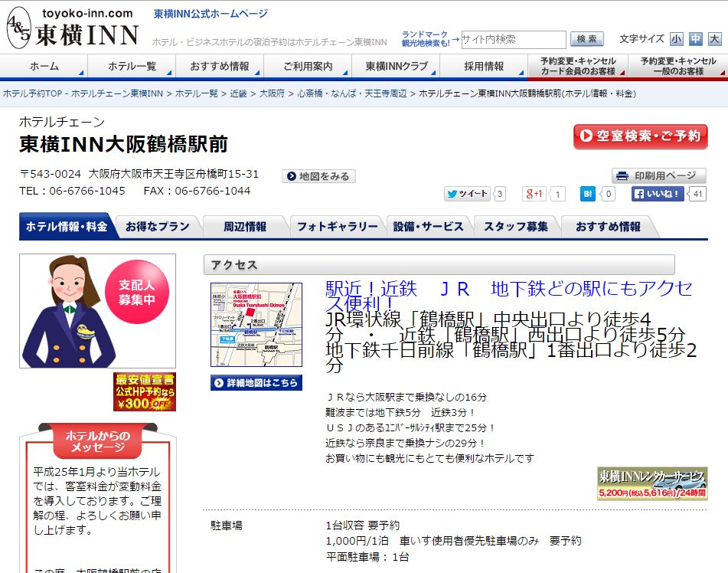Click the 地図をみる button

(x=318, y=176)
